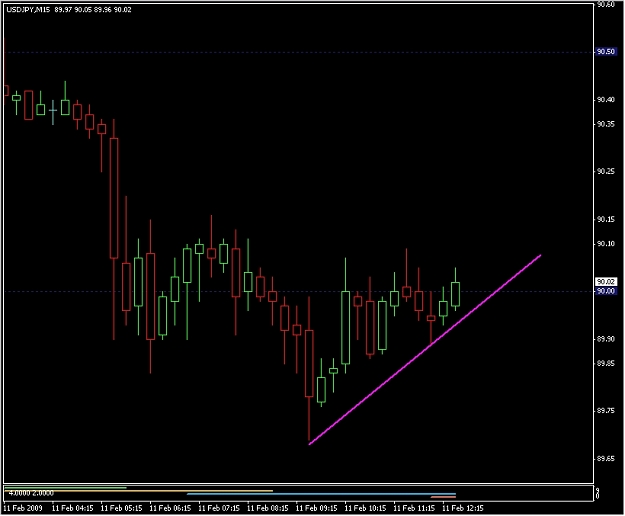Click the 89.65 price axis label
625x516 pixels.
point(605,459)
